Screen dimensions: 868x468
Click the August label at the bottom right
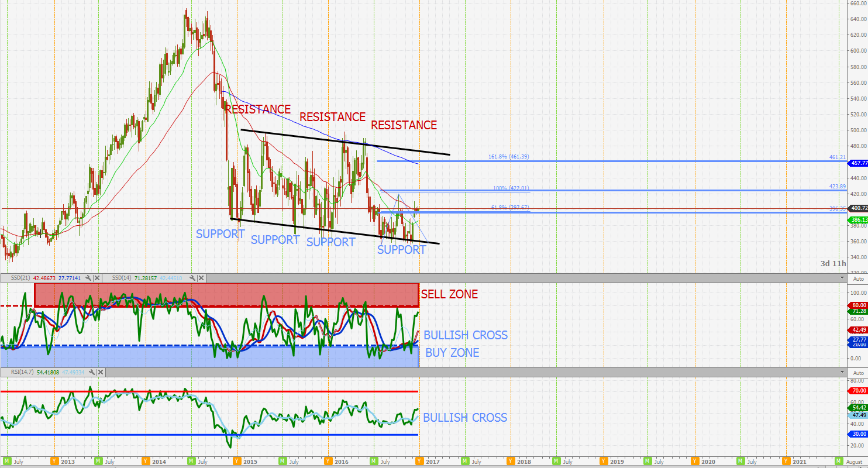854,462
